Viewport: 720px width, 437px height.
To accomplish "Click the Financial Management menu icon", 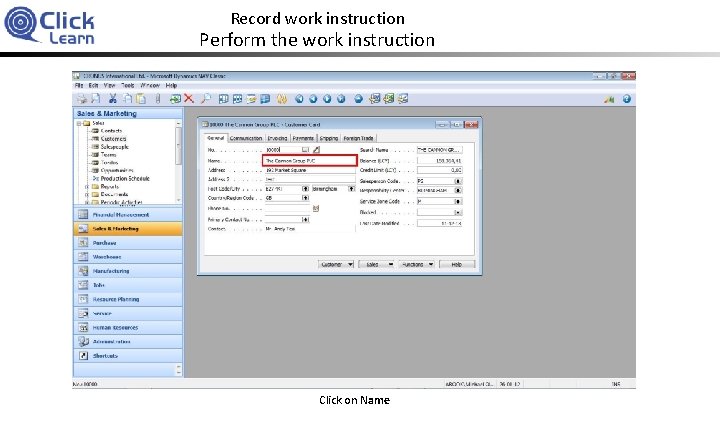I will 83,214.
